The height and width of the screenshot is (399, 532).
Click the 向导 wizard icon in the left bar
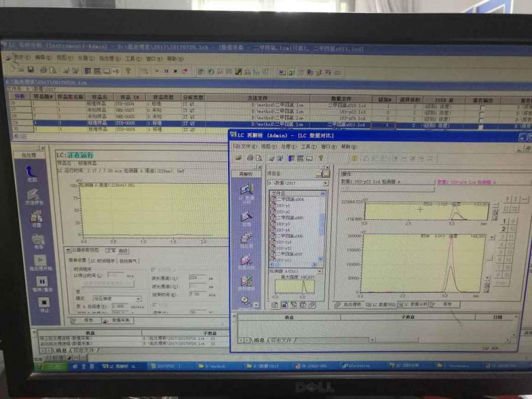pyautogui.click(x=38, y=242)
